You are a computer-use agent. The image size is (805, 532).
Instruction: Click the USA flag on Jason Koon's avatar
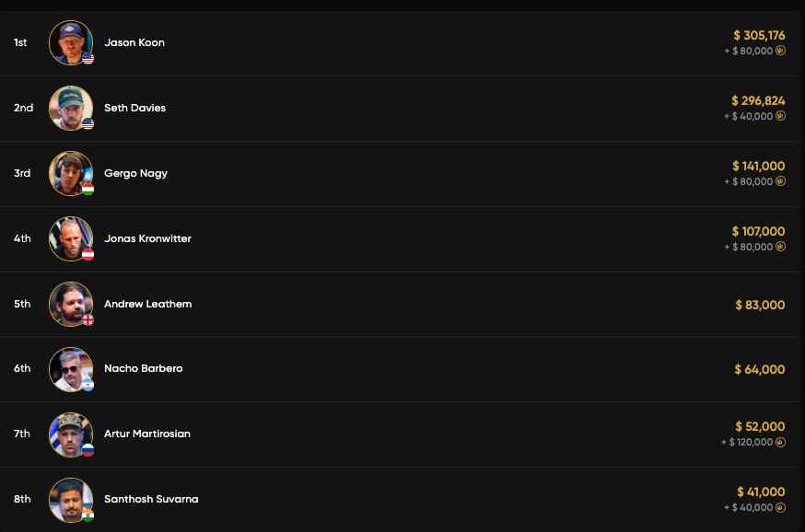pos(87,58)
